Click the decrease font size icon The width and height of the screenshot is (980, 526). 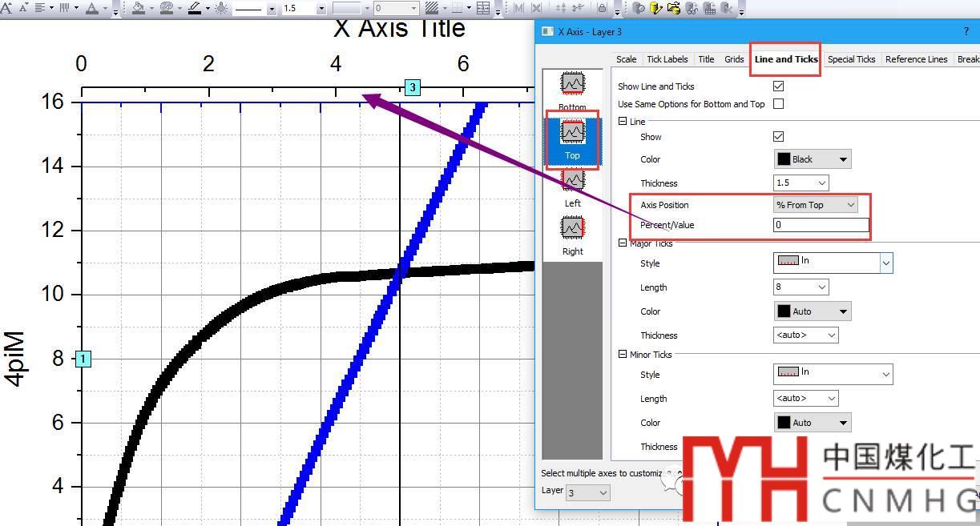(23, 8)
